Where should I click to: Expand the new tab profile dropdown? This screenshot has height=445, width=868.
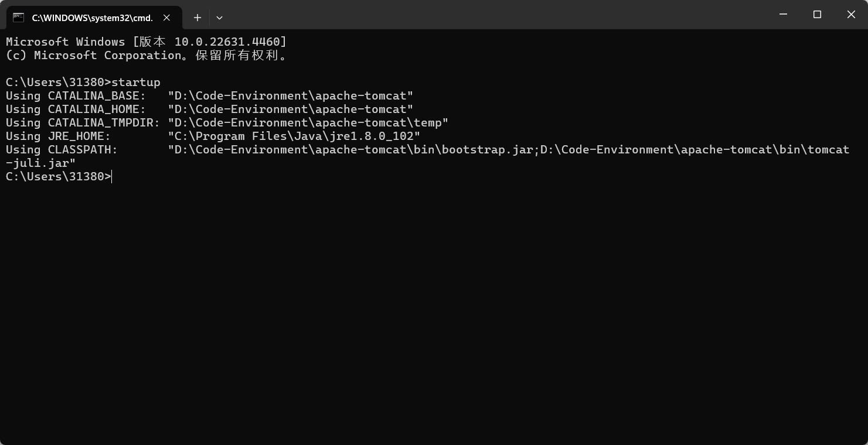(219, 18)
